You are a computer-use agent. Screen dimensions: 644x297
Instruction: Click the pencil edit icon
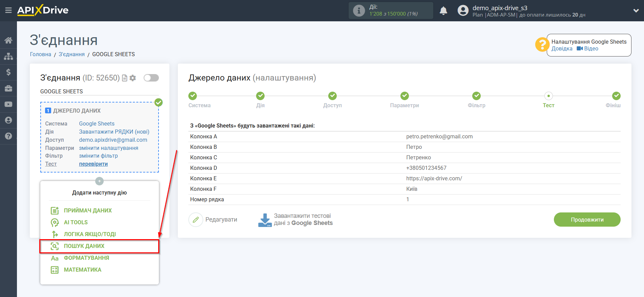point(195,220)
